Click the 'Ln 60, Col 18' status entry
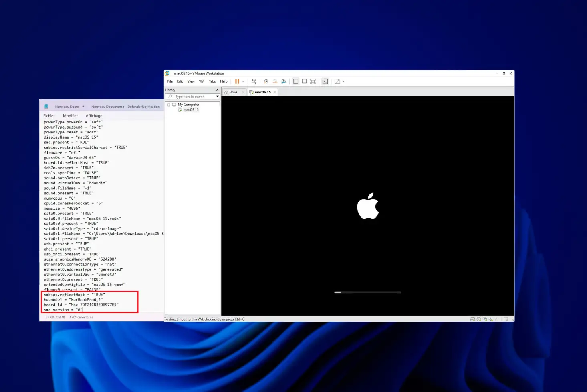 [55, 317]
